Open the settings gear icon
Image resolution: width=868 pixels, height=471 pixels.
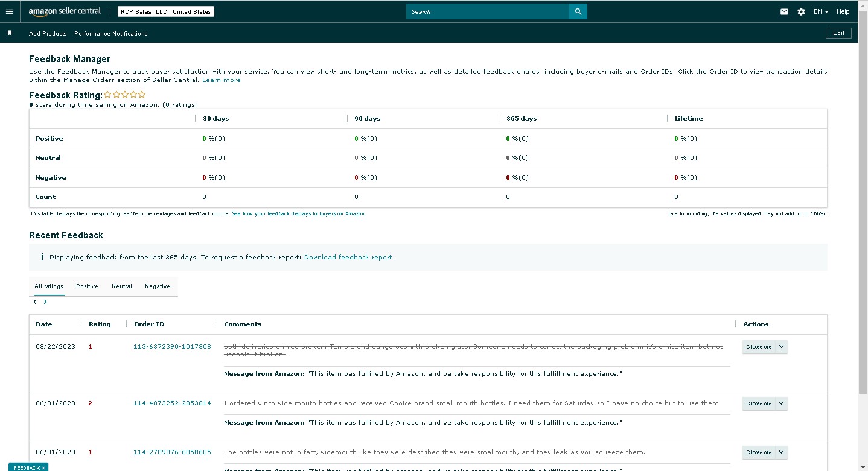(801, 11)
